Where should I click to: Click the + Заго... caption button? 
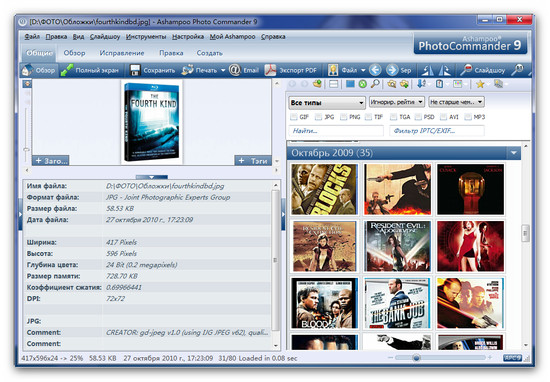coord(50,161)
